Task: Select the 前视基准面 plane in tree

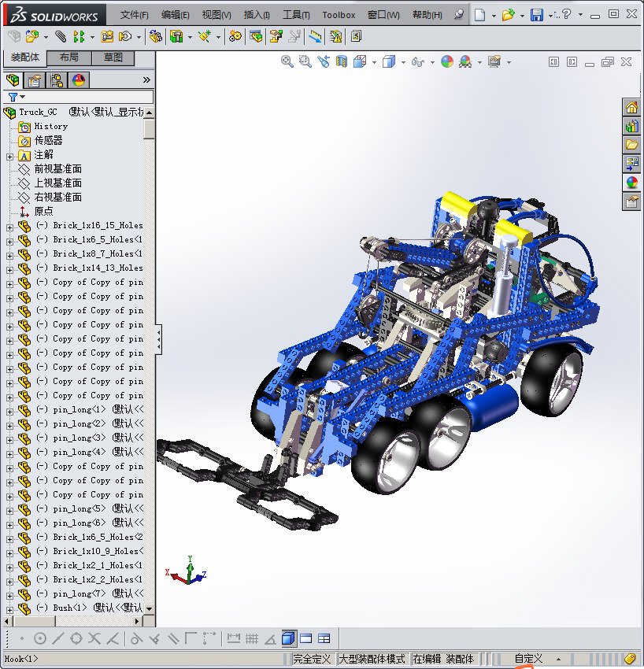Action: click(x=57, y=169)
